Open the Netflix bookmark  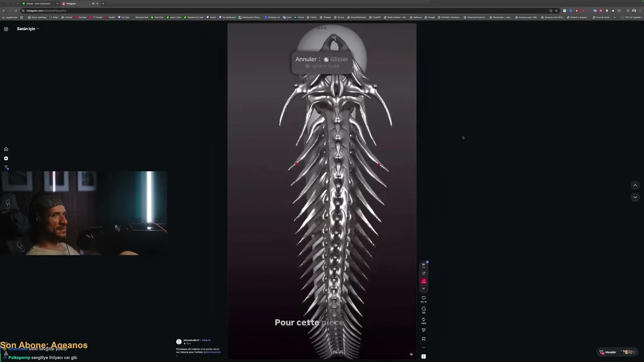pyautogui.click(x=110, y=18)
